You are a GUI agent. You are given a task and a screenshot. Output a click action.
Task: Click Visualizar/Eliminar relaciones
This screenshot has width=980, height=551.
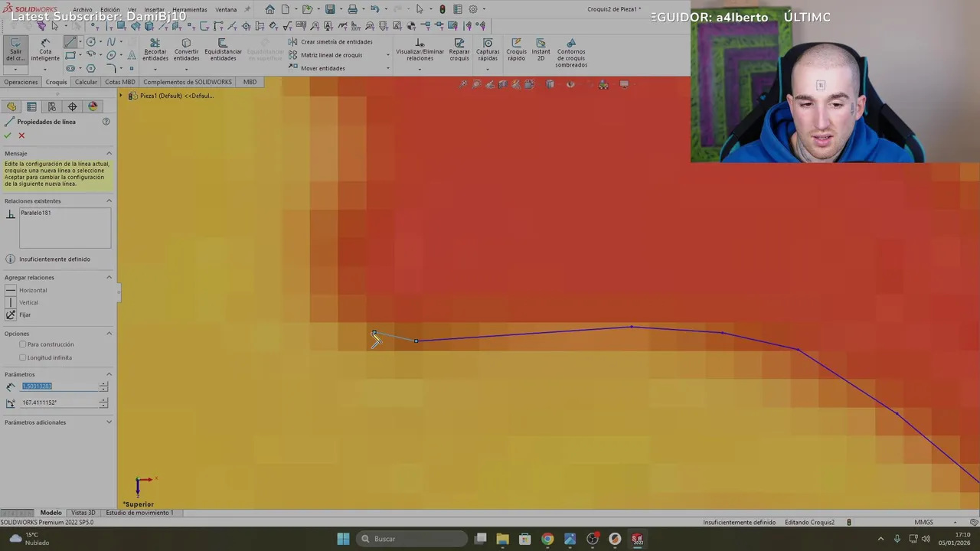pos(420,51)
